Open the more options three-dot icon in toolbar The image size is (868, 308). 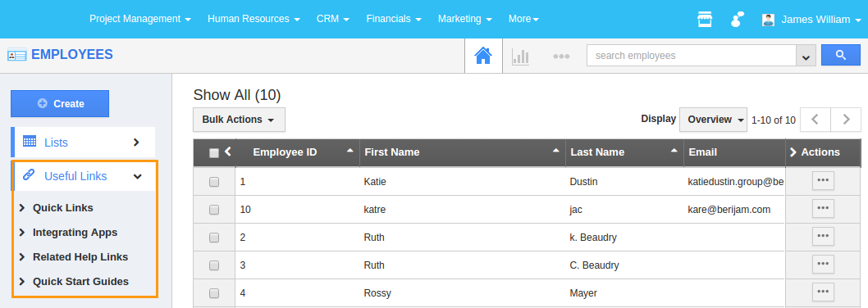561,57
